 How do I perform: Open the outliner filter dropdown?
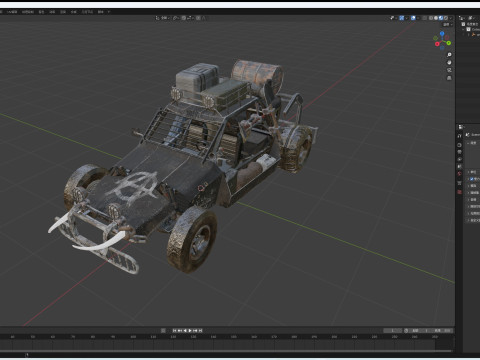(472, 18)
